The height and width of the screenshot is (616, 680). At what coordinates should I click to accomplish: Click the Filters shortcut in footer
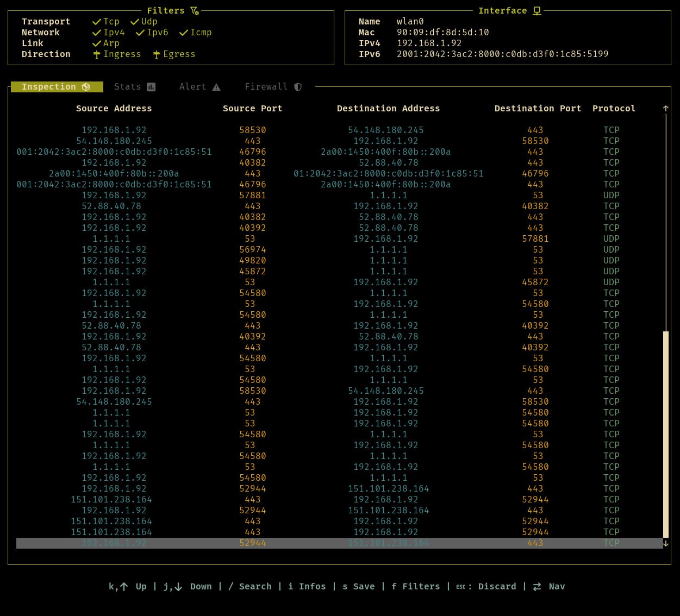(x=416, y=587)
